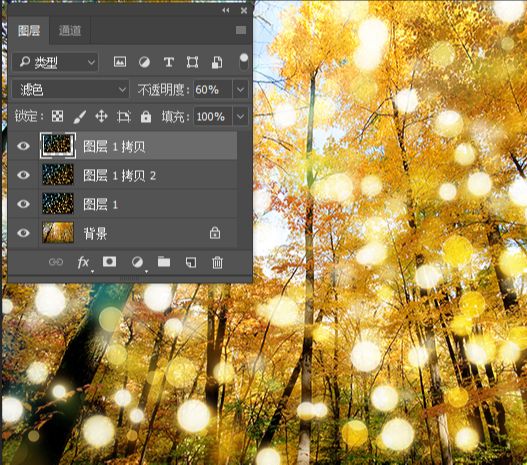Click the 不透明度 60% opacity field

point(212,90)
